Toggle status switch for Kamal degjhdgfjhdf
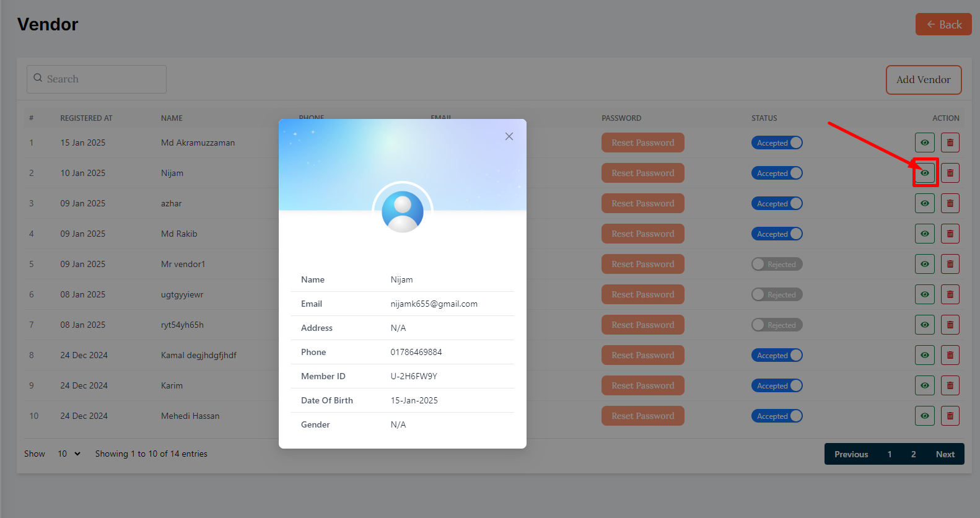Viewport: 980px width, 518px height. point(777,355)
